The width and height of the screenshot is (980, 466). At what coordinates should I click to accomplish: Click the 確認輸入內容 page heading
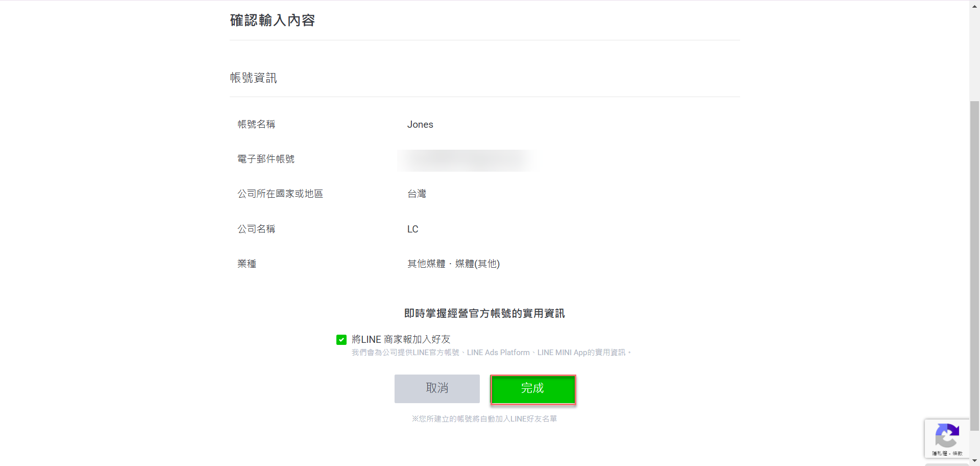click(272, 20)
